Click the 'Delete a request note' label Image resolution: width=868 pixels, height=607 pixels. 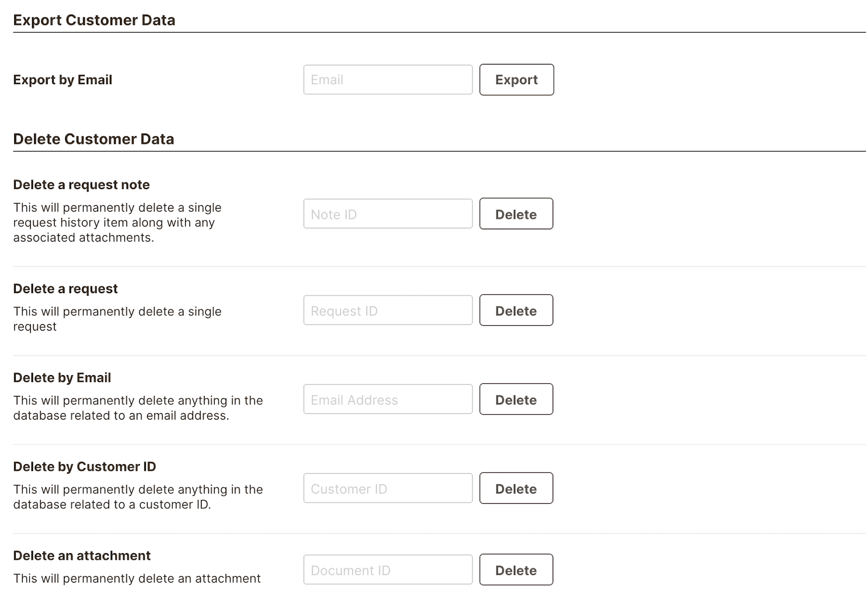81,185
